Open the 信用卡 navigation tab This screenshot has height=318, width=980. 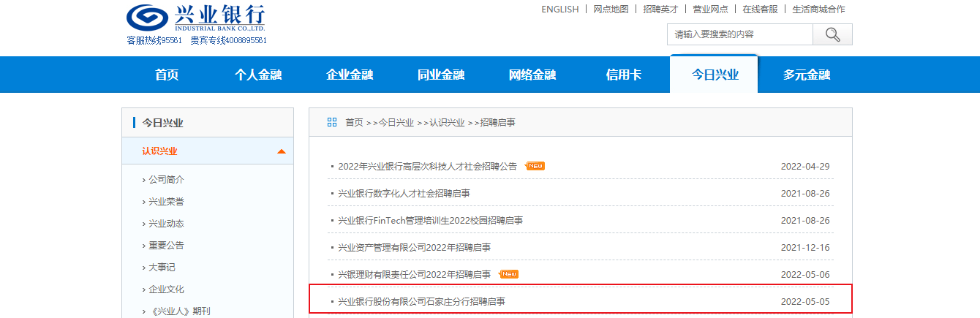pyautogui.click(x=624, y=75)
